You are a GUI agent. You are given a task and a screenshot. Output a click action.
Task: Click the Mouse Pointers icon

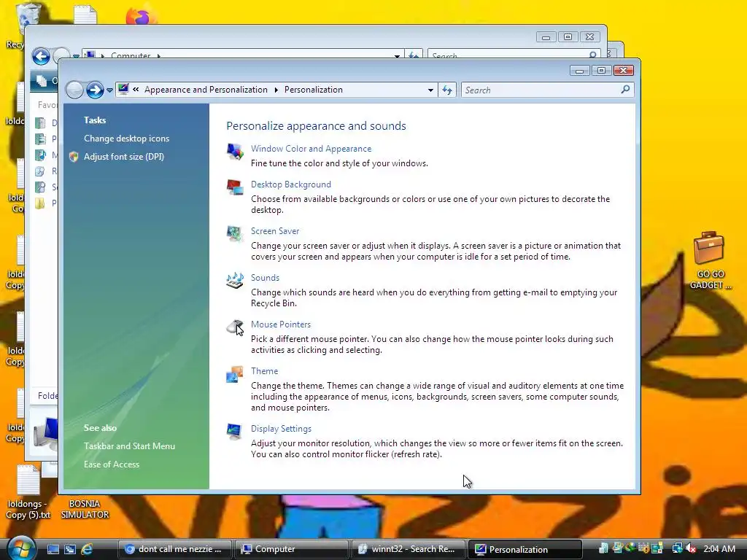click(x=235, y=327)
